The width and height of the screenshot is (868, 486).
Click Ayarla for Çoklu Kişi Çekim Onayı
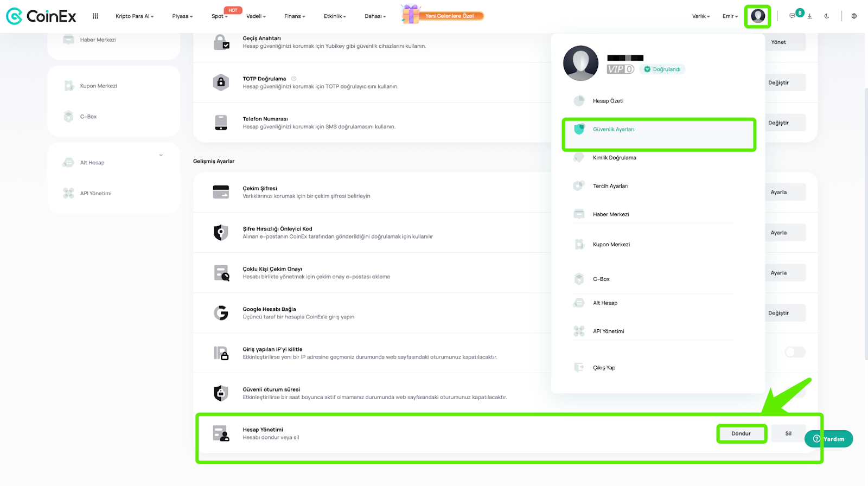(x=778, y=273)
